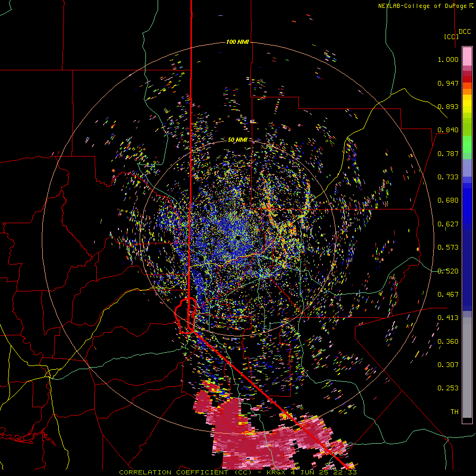
Task: Select the 0.627 scale value
Action: point(448,224)
